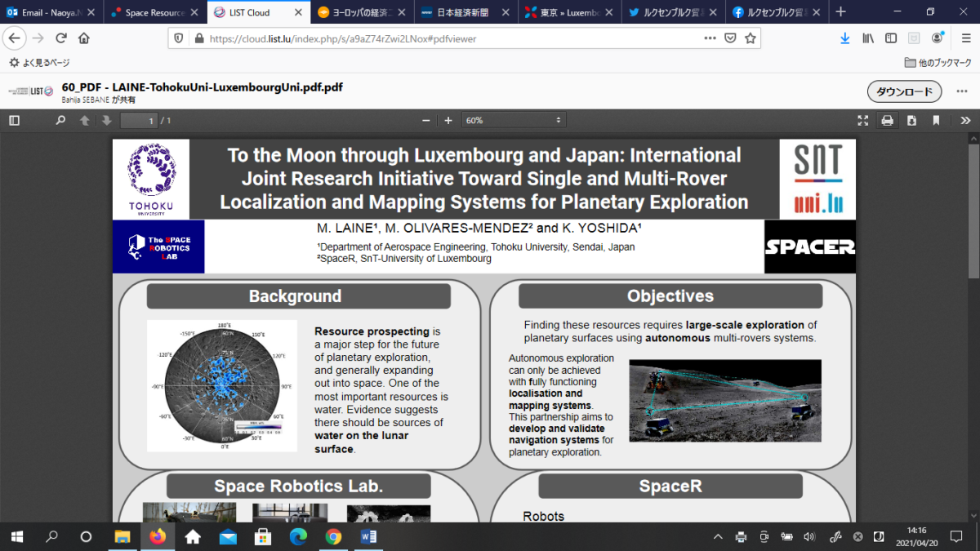This screenshot has height=551, width=980.
Task: Open the 60% zoom level dropdown
Action: coord(514,120)
